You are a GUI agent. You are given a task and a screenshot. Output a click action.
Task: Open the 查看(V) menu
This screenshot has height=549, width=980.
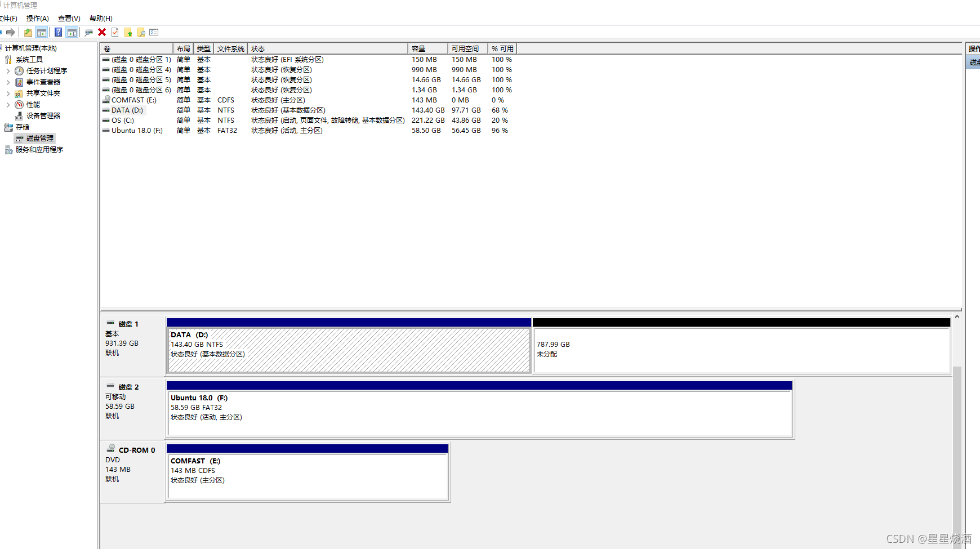tap(69, 19)
